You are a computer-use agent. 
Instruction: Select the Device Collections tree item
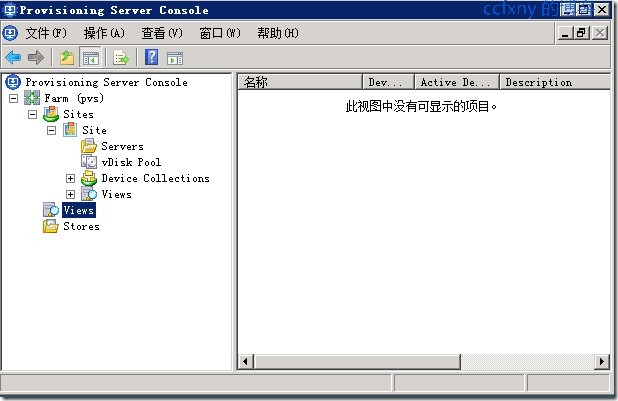pos(155,178)
